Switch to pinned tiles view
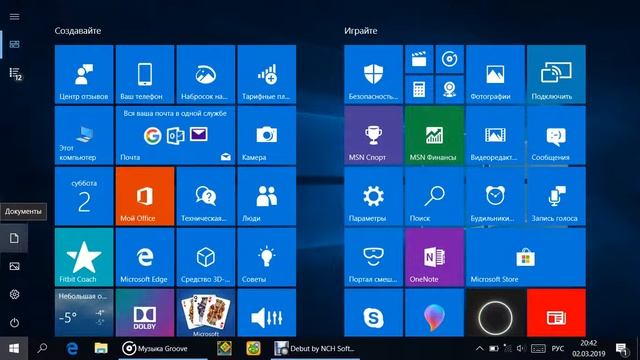Viewport: 640px width, 360px height. [x=14, y=44]
